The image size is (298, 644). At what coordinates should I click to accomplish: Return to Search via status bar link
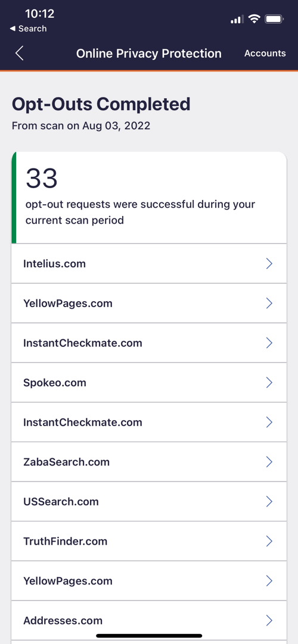(29, 29)
